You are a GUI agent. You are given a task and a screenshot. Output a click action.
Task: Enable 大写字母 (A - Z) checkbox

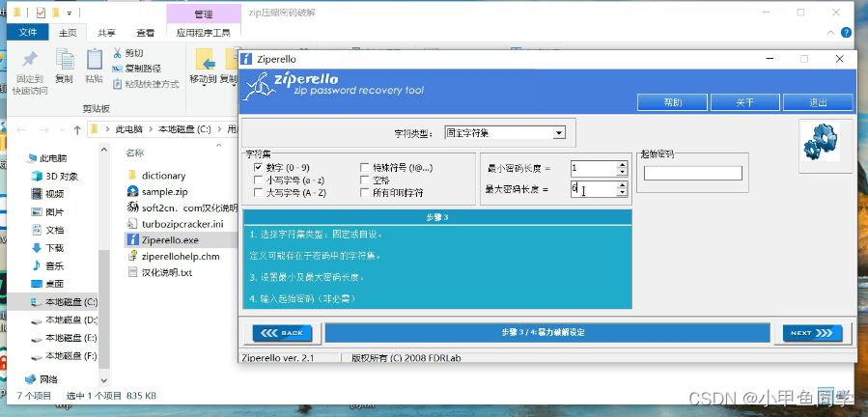pyautogui.click(x=258, y=193)
